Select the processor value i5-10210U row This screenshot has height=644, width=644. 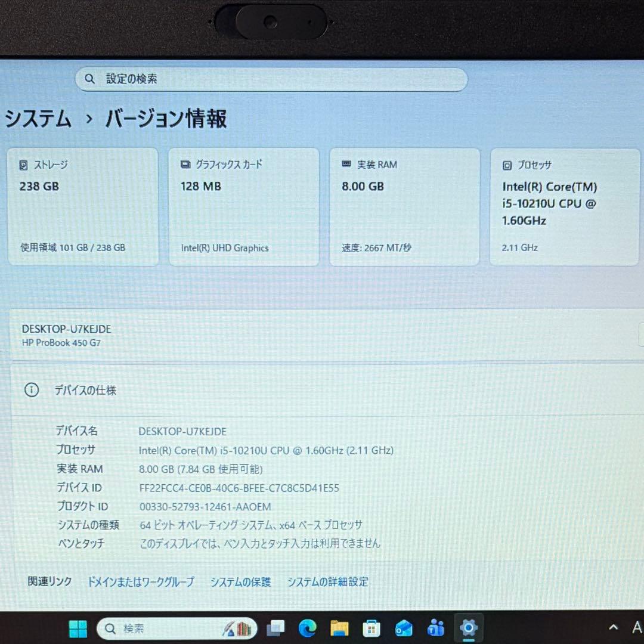pos(266,451)
